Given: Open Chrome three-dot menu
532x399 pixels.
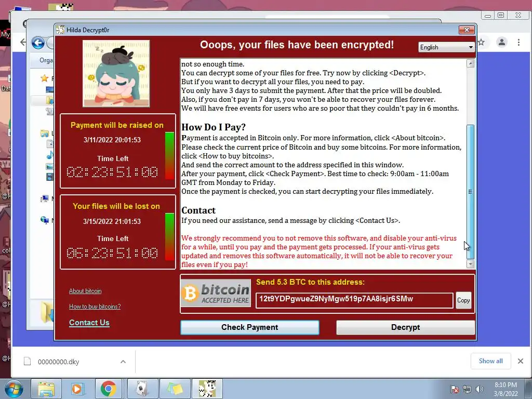Looking at the screenshot, I should [x=518, y=43].
